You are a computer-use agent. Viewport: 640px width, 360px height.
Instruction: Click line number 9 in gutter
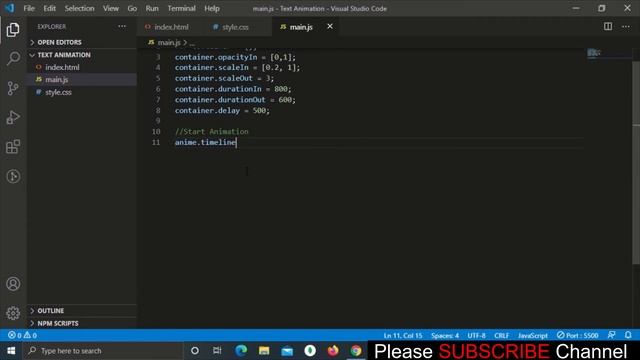coord(158,121)
